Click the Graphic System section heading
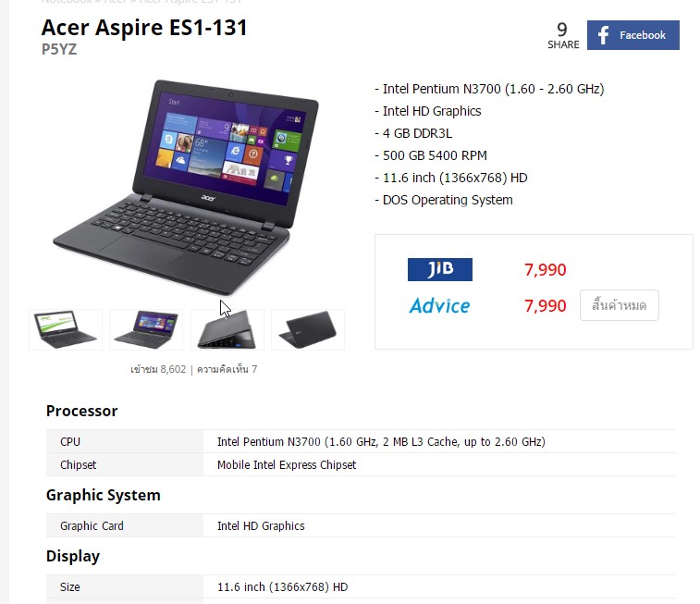 pyautogui.click(x=104, y=495)
